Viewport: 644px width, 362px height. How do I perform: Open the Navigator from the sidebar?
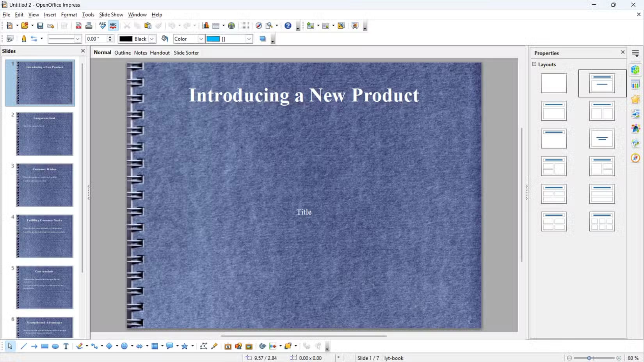pyautogui.click(x=635, y=158)
